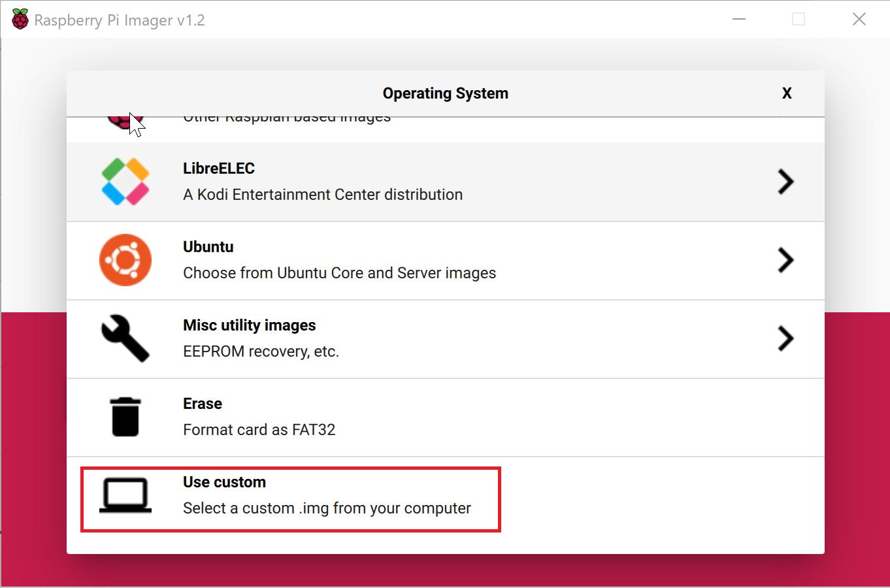
Task: Click the wrench icon for Misc utilities
Action: click(125, 338)
